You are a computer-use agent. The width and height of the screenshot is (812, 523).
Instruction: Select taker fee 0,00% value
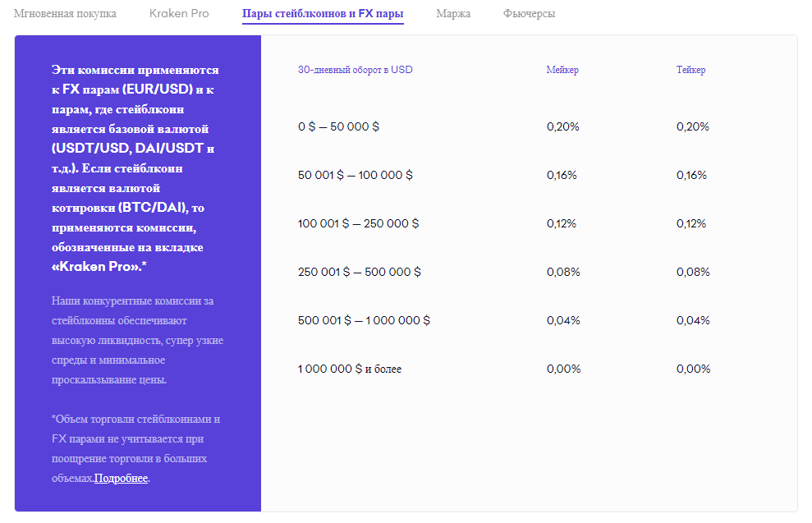(694, 369)
